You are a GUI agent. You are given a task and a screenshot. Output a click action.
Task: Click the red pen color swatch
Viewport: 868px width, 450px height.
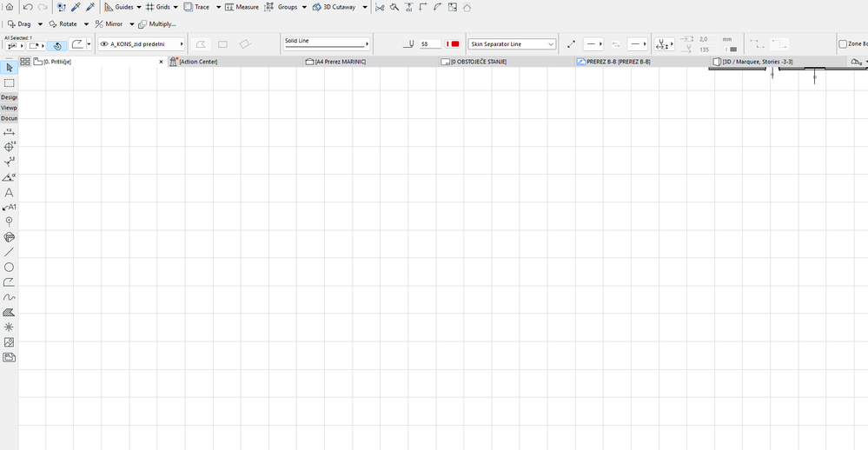[x=453, y=44]
